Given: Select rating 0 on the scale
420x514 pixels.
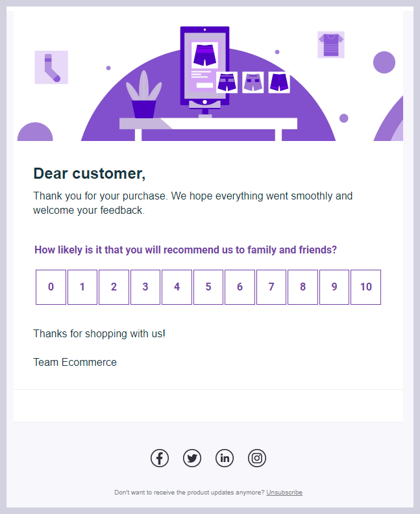Looking at the screenshot, I should click(x=51, y=287).
